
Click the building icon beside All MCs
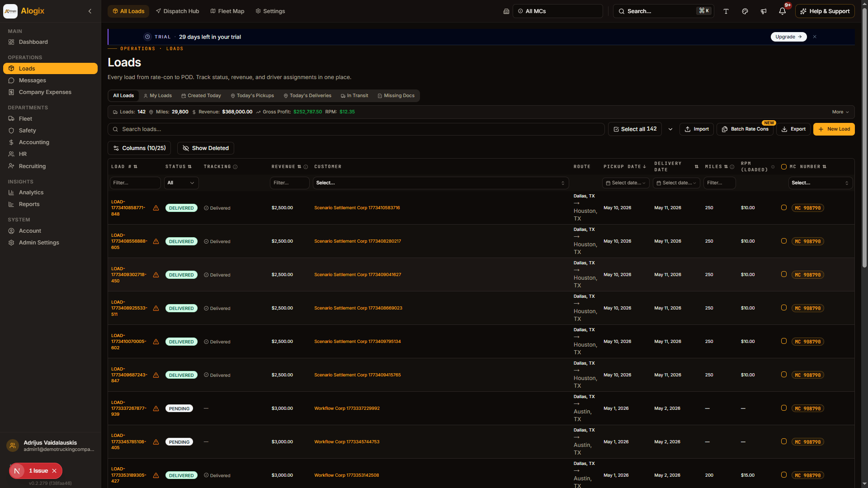tap(506, 11)
